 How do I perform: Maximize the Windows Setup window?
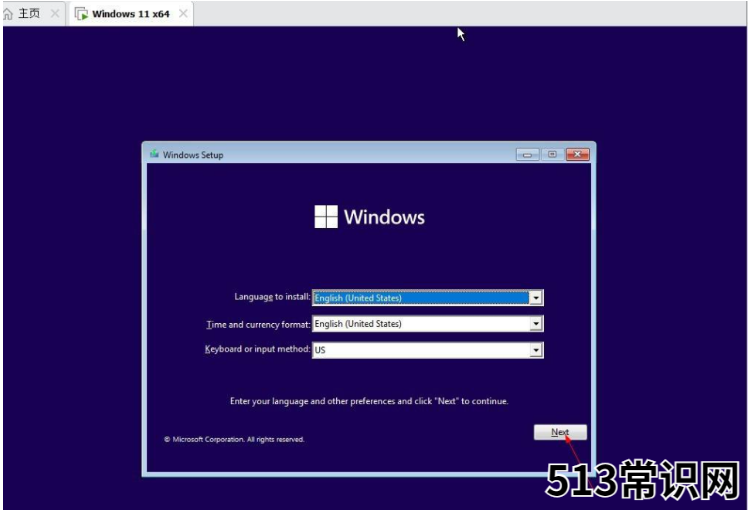[552, 155]
